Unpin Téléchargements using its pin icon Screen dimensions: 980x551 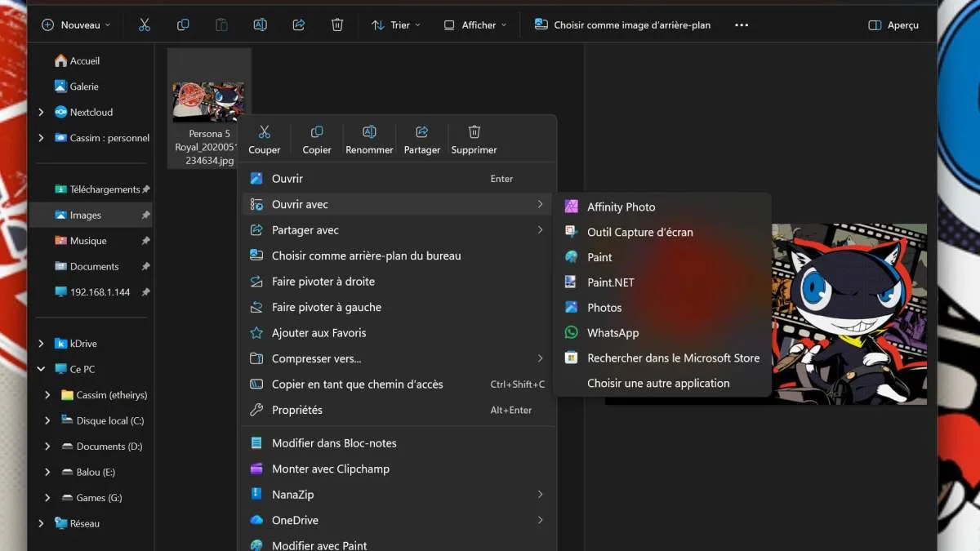[145, 189]
